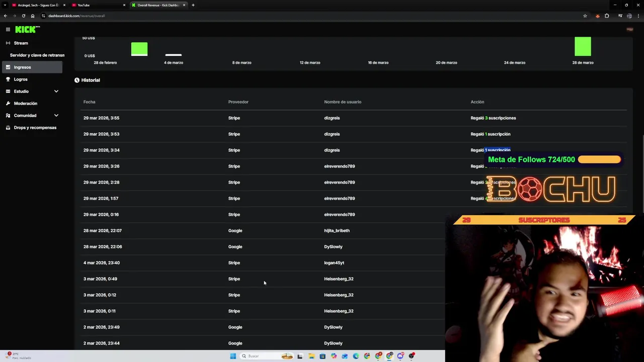644x362 pixels.
Task: Open the MetaMask fox extension
Action: (x=597, y=16)
